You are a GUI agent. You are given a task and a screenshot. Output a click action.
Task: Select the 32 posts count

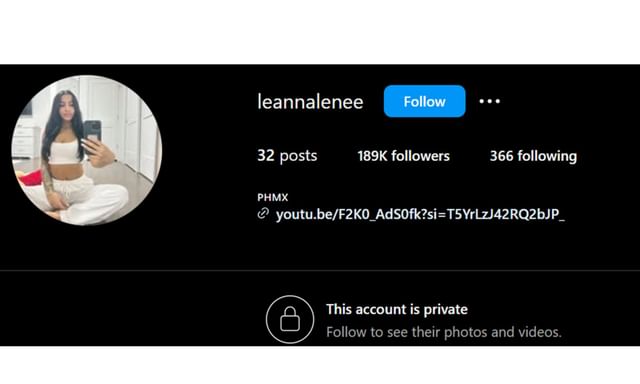[x=287, y=156]
